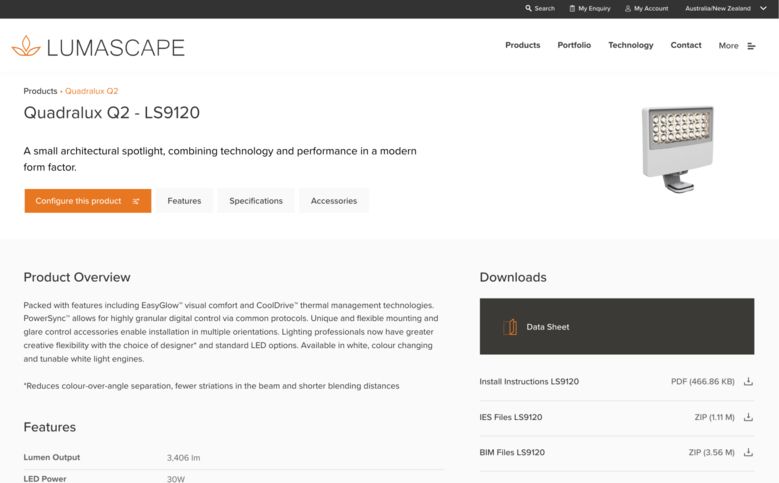Click the LED Power label
Viewport: 779px width, 483px height.
pos(45,479)
